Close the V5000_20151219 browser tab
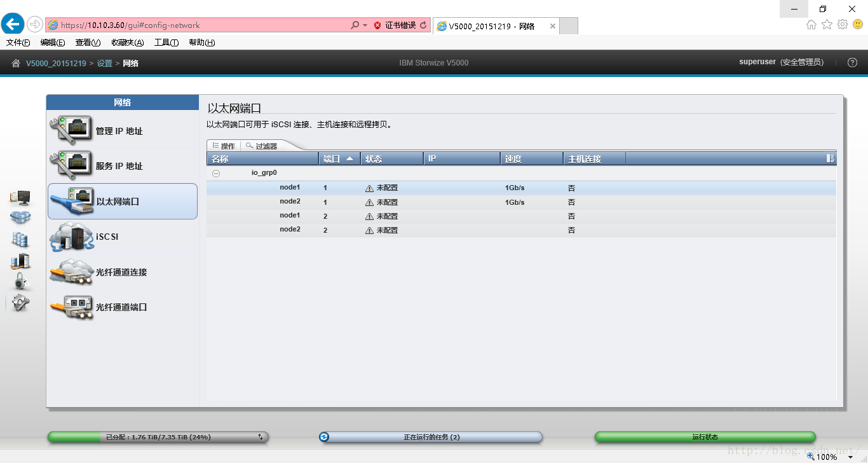This screenshot has width=868, height=463. 552,26
